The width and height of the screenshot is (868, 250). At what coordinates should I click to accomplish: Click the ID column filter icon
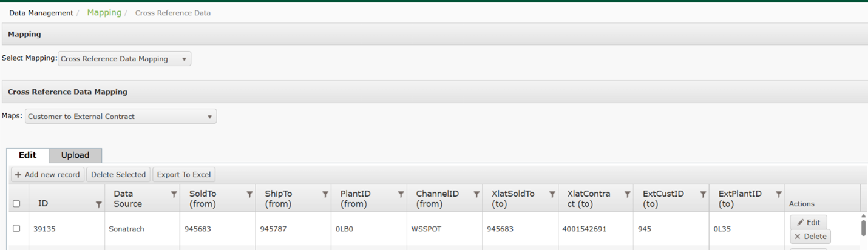point(98,204)
